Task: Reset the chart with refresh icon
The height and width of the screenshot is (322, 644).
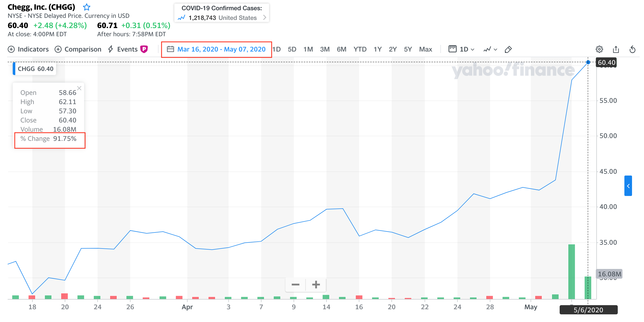Action: pos(633,49)
